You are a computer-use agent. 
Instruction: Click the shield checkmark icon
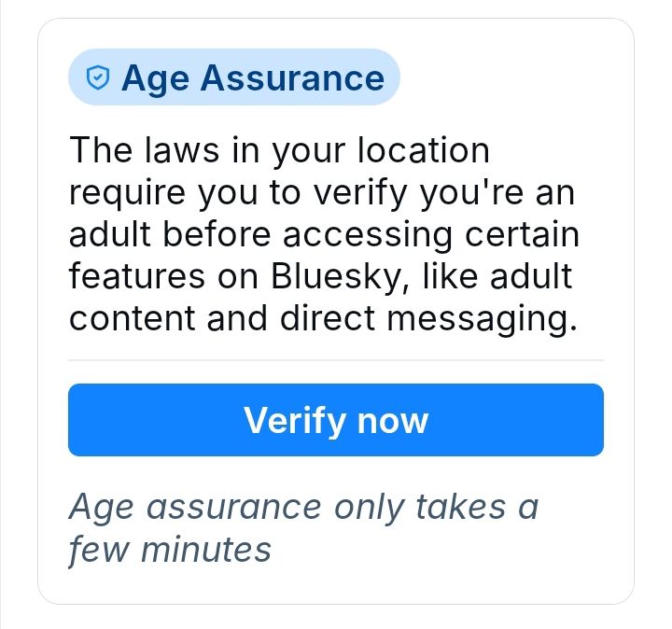96,77
